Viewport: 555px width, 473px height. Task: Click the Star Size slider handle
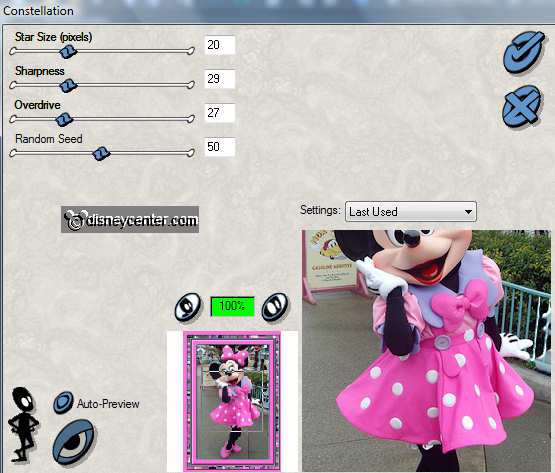pos(68,52)
